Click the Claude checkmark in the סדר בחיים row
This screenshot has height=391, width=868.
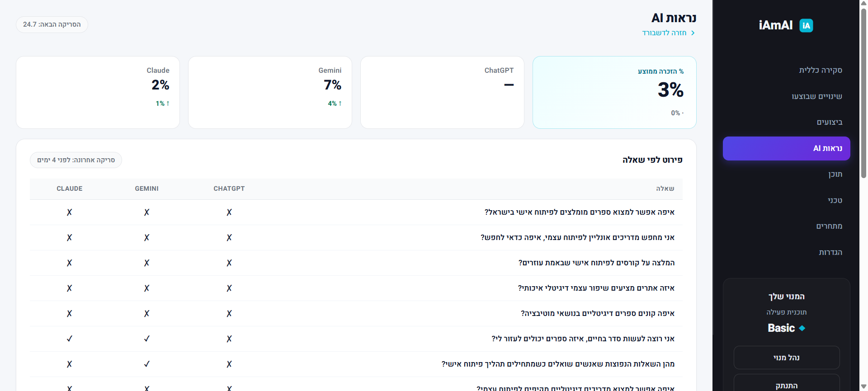click(x=70, y=339)
